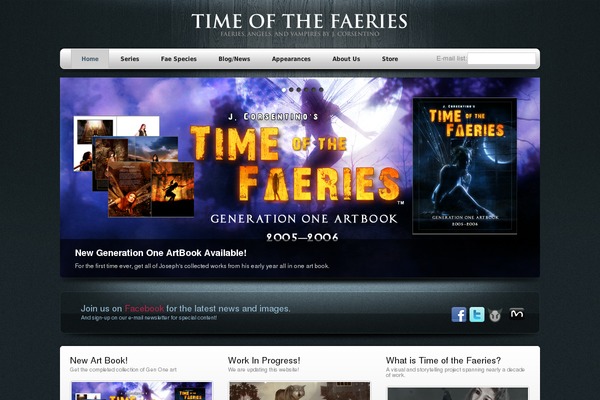The height and width of the screenshot is (400, 600).
Task: Click the Time of the Faeries site title
Action: (300, 21)
